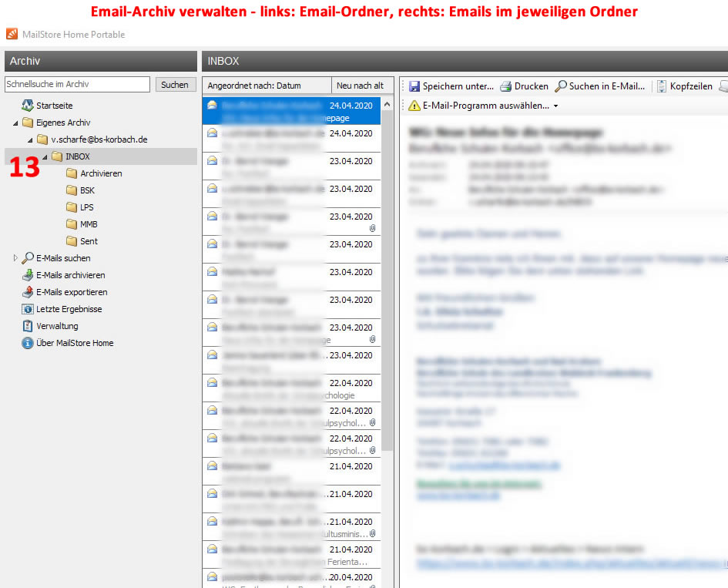Click the email list scroll-up arrow

387,105
